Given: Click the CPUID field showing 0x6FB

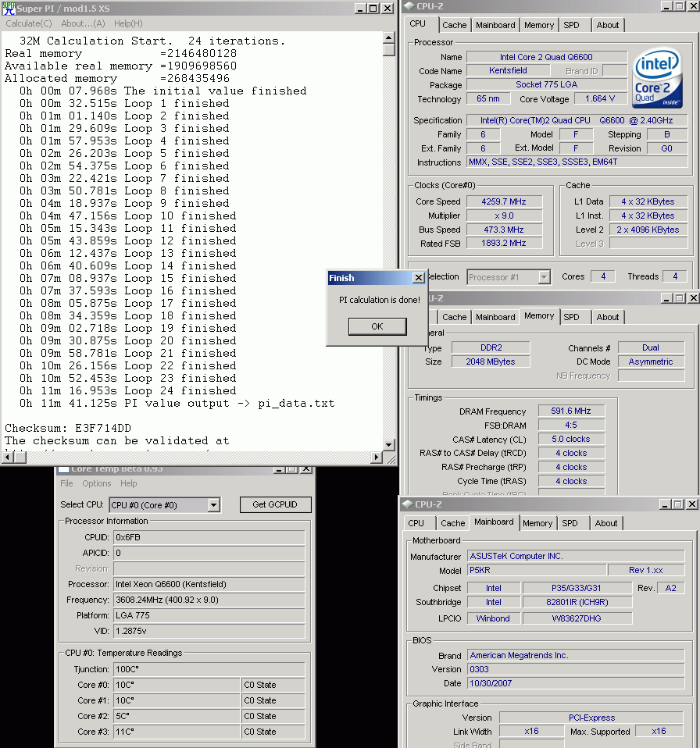Looking at the screenshot, I should (x=209, y=537).
